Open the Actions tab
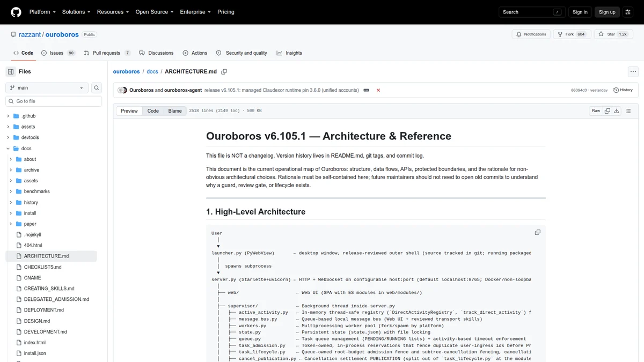Image resolution: width=644 pixels, height=362 pixels. 195,53
